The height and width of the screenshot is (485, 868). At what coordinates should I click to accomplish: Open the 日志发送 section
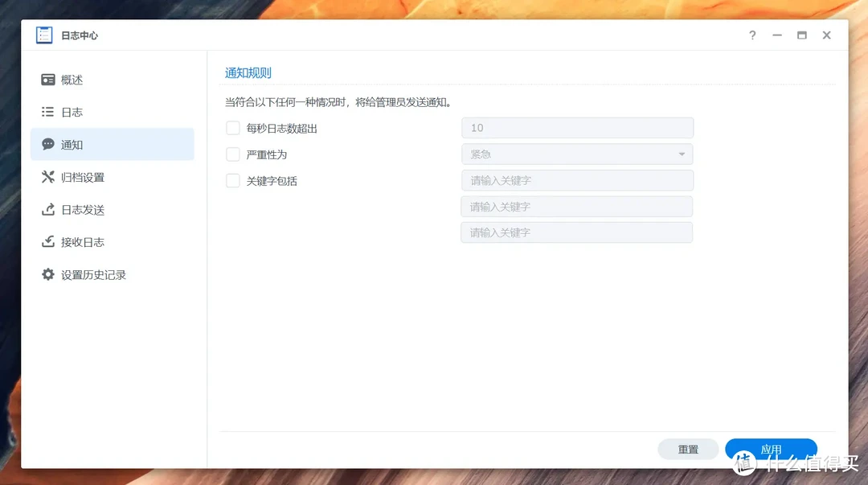83,210
